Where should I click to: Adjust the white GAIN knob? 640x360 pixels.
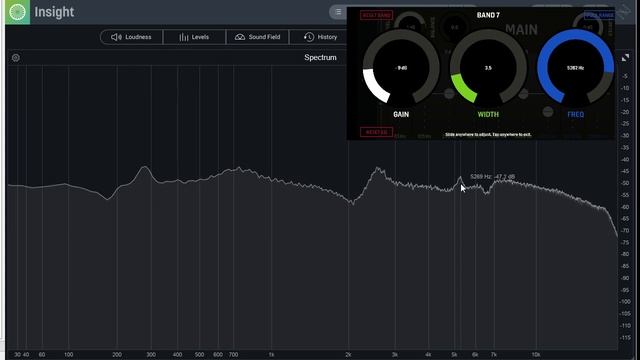(401, 68)
